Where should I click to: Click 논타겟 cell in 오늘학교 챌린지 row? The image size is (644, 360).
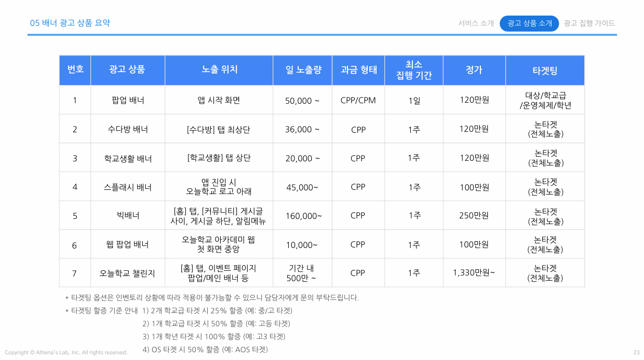545,273
